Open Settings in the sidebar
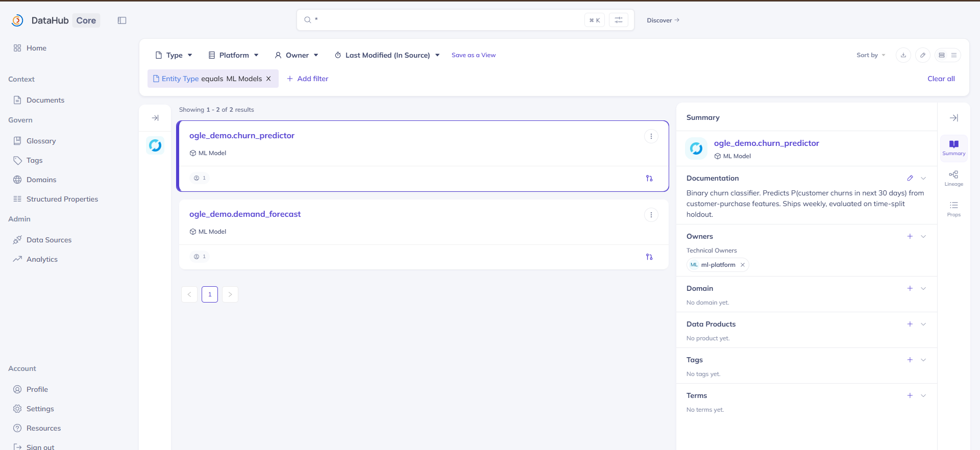This screenshot has height=450, width=980. click(x=40, y=409)
